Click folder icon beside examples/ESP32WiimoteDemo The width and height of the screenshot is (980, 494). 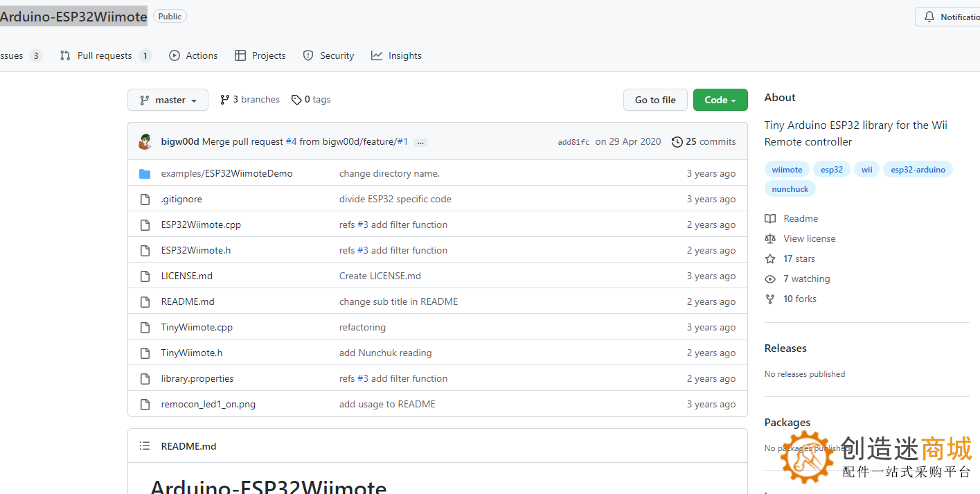[x=145, y=173]
